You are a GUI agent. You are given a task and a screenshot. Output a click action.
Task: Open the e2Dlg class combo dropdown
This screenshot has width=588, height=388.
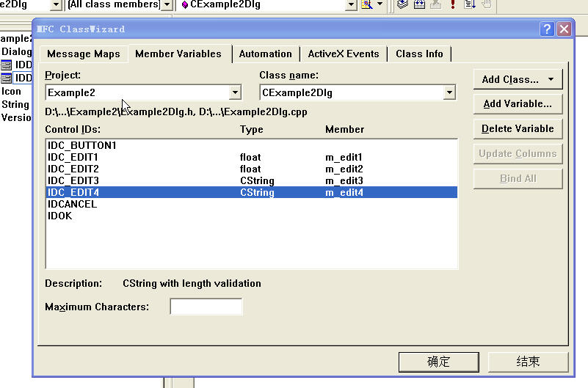coord(56,4)
